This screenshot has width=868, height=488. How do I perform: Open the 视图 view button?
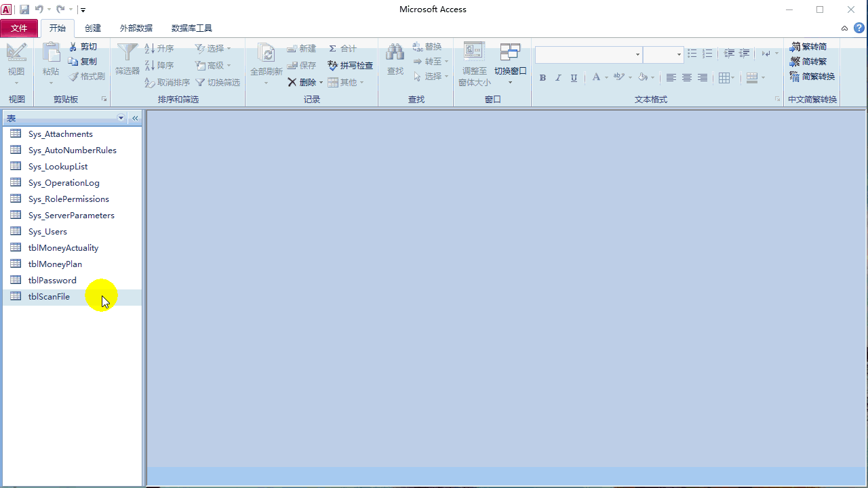(x=16, y=64)
